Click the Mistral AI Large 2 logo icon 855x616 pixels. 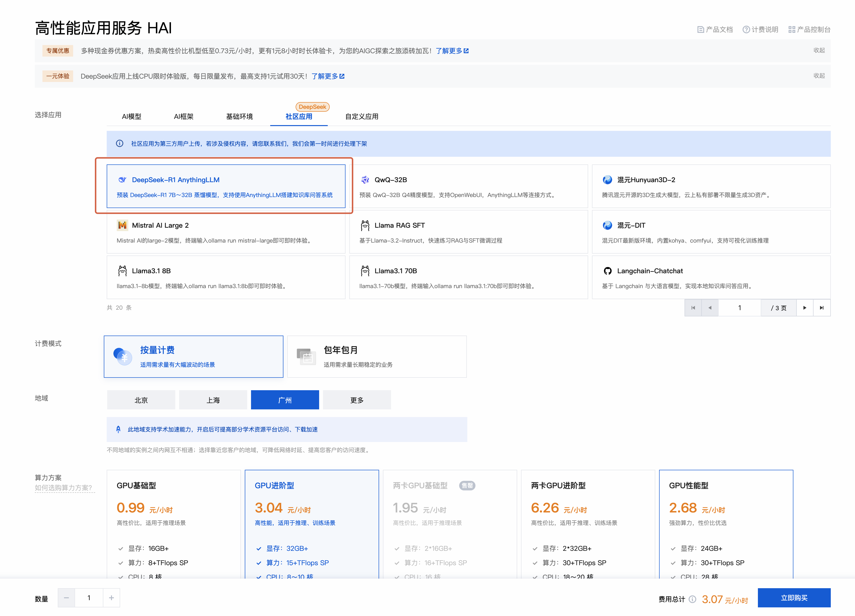(x=122, y=225)
